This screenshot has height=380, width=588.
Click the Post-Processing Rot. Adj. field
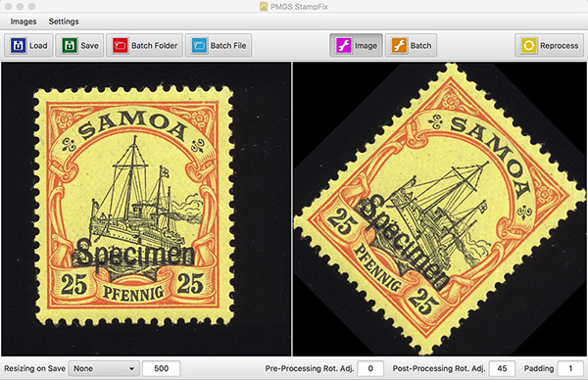(502, 369)
